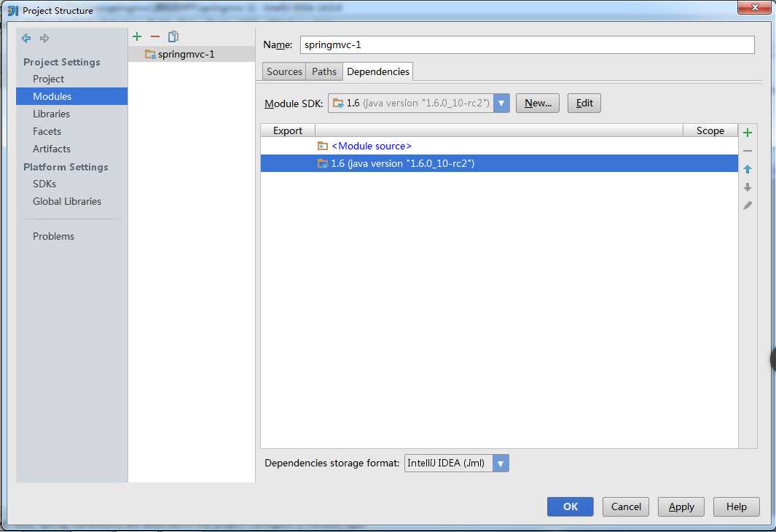
Task: Close the Project Structure dialog
Action: [x=755, y=7]
